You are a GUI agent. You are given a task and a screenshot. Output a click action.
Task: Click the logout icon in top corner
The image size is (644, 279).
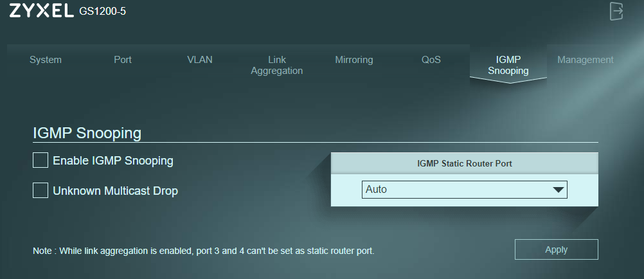(x=616, y=11)
